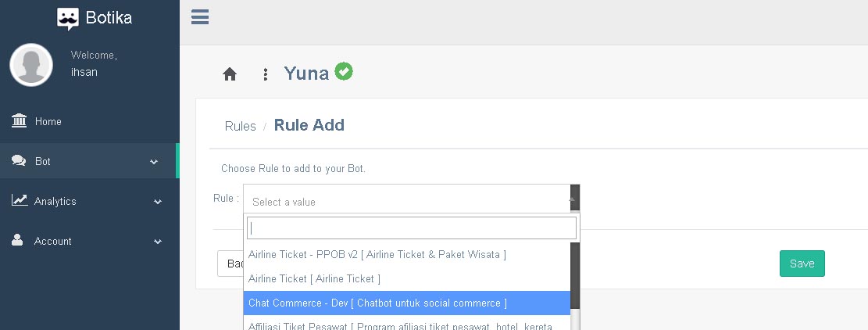The height and width of the screenshot is (330, 868).
Task: Click the Botika logo icon
Action: (x=68, y=18)
